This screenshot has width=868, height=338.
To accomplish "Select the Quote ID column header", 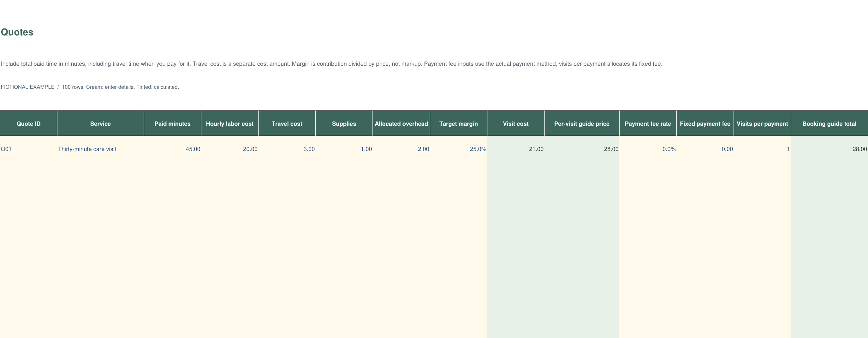I will (x=29, y=124).
